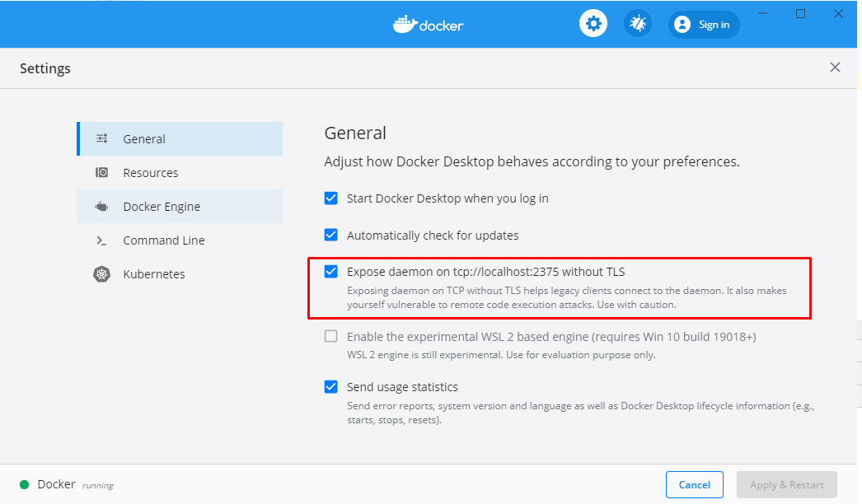Click the Kubernetes helm wheel icon
Viewport: 862px width, 504px height.
(x=102, y=274)
